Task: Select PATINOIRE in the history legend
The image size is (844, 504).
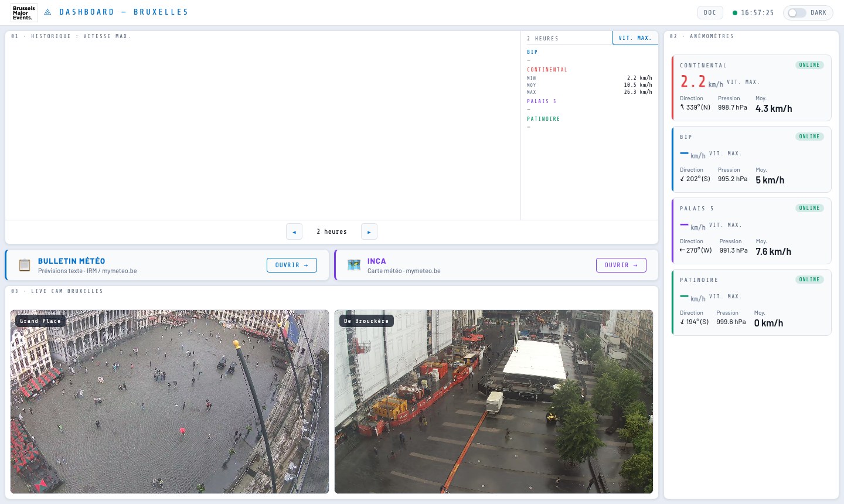Action: pyautogui.click(x=543, y=119)
